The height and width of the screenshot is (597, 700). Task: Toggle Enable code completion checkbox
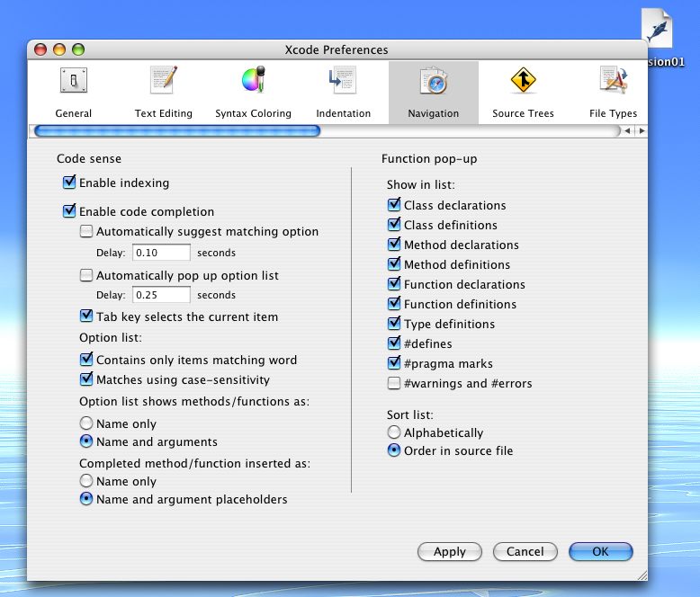tap(69, 211)
